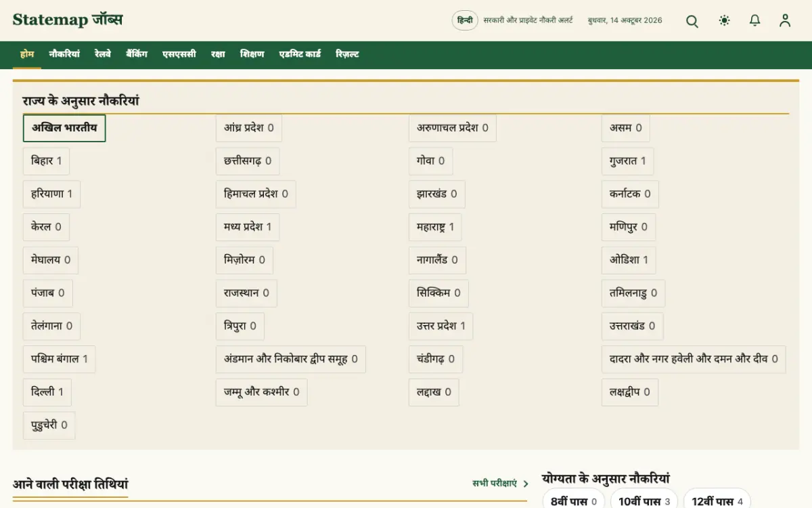Go to रेलवे menu item
The image size is (812, 508).
pos(103,54)
